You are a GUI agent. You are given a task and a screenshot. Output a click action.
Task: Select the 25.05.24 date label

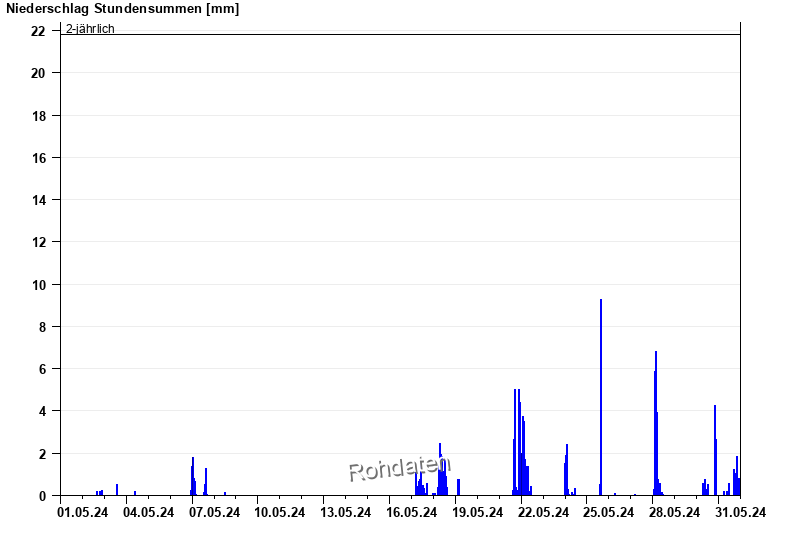[x=609, y=513]
